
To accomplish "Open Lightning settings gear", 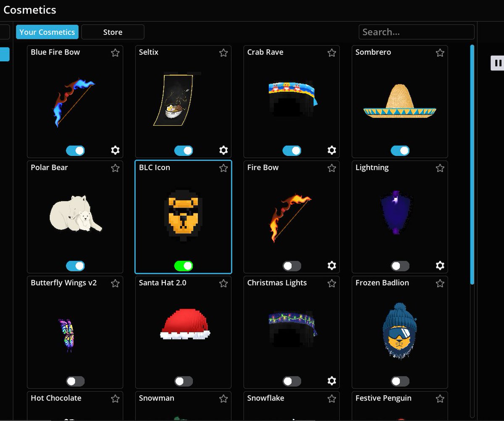I will coord(440,266).
